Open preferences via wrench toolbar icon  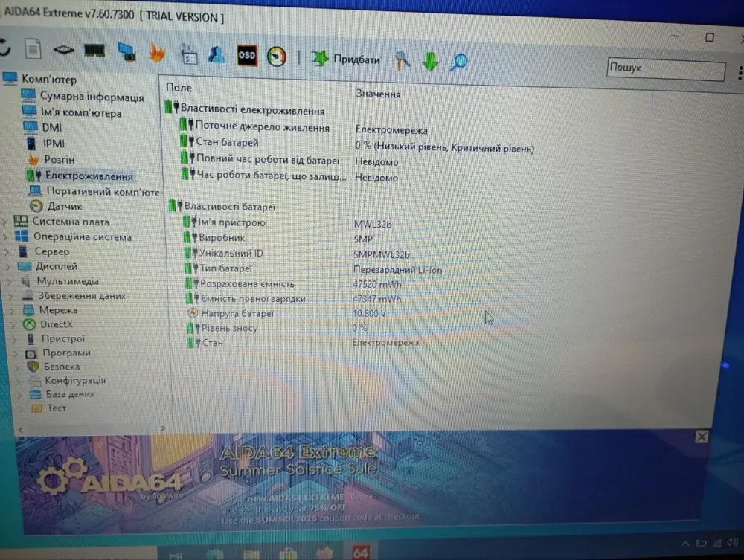click(402, 60)
